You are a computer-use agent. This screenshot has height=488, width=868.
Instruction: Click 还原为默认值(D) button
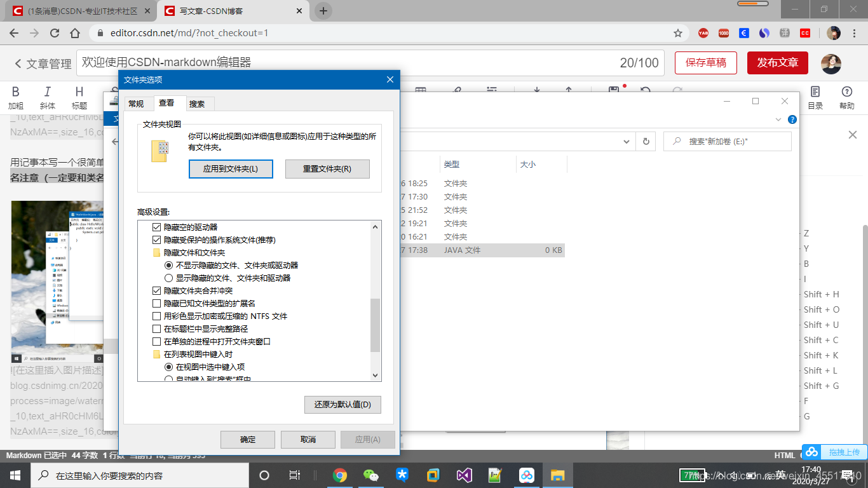tap(343, 405)
